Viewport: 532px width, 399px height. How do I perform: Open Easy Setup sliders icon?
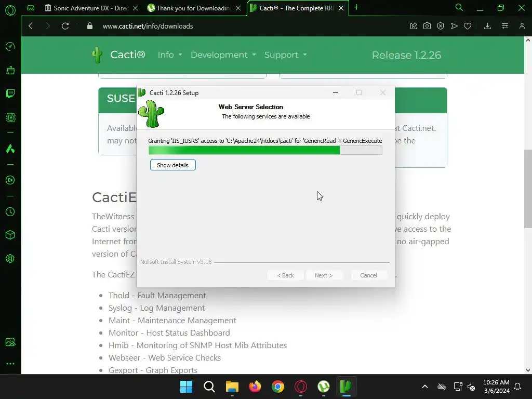pos(505,26)
